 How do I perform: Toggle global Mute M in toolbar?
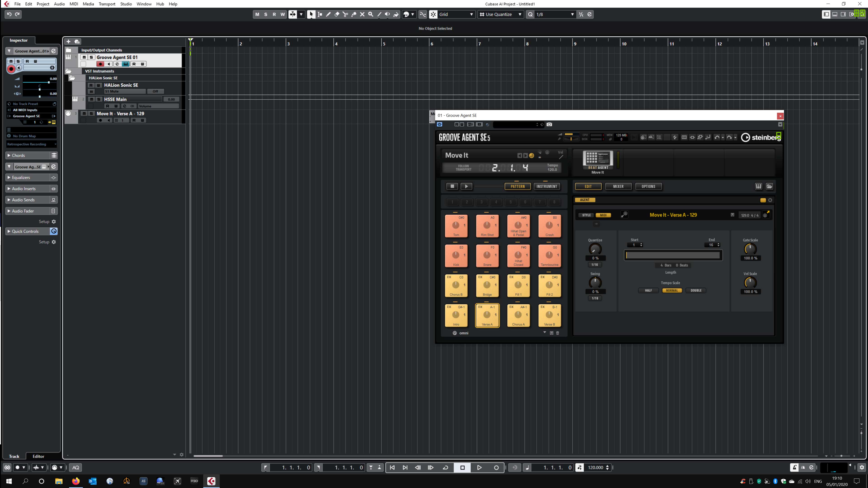coord(257,14)
